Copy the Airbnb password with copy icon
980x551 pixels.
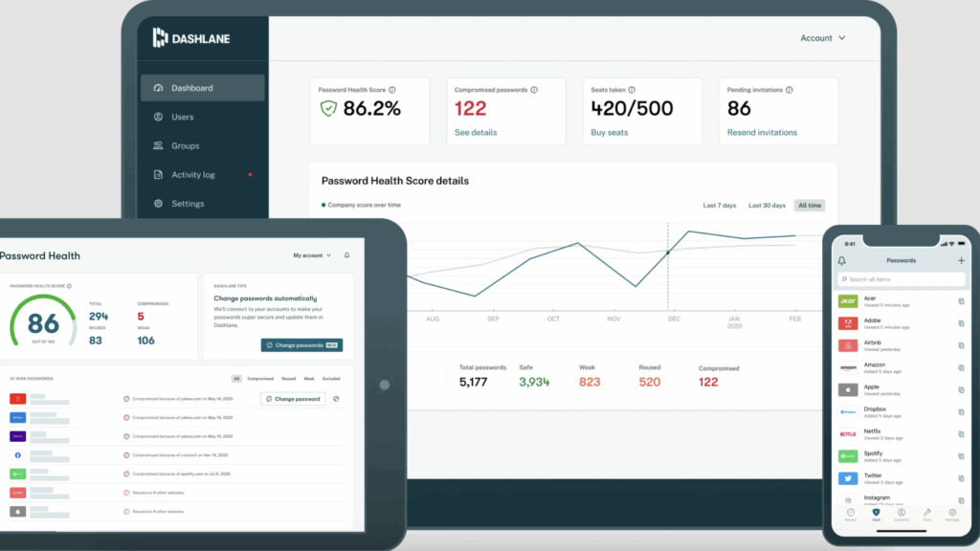961,345
